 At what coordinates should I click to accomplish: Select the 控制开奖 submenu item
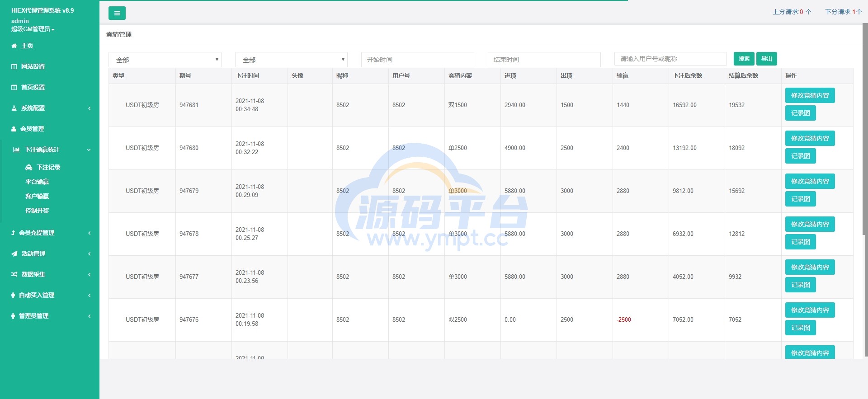37,211
